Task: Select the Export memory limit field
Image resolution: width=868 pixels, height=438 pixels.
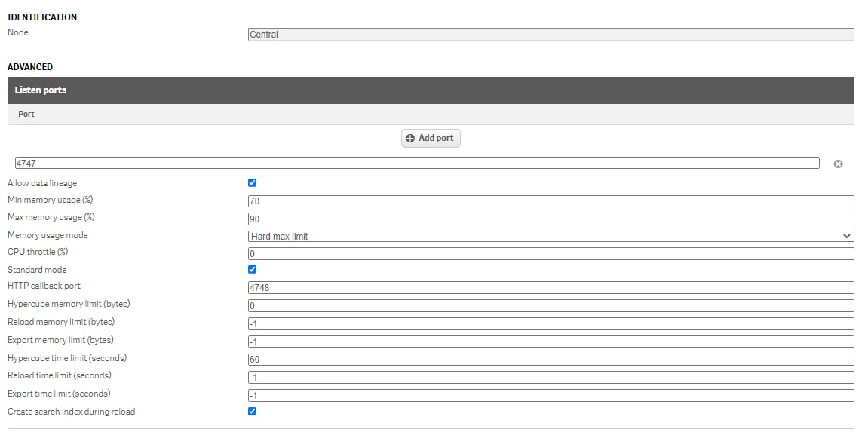Action: [551, 342]
